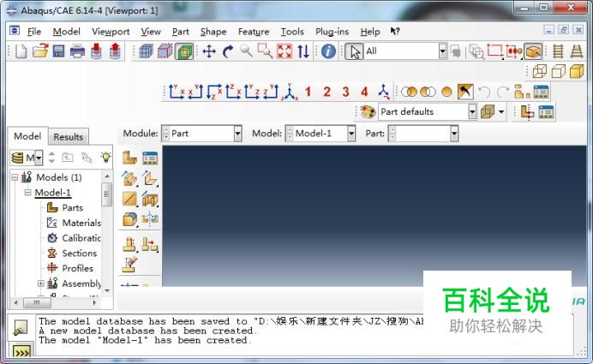The image size is (593, 364).
Task: Open the Part Manager icon
Action: pyautogui.click(x=150, y=158)
